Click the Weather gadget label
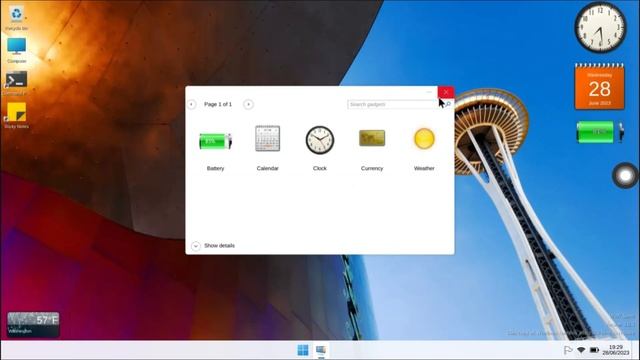This screenshot has height=360, width=640. (424, 168)
